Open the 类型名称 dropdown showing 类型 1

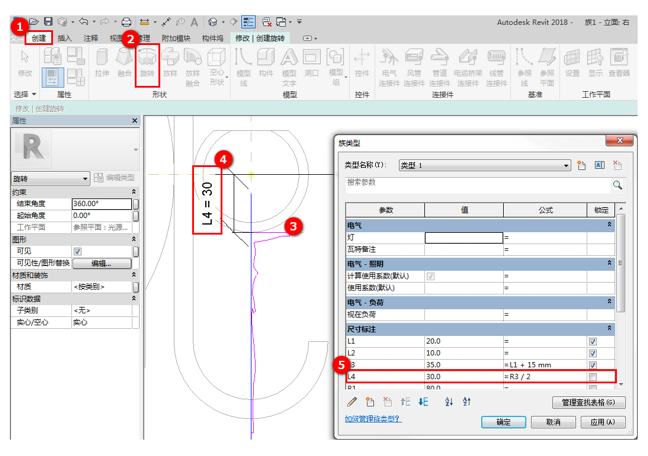[484, 165]
